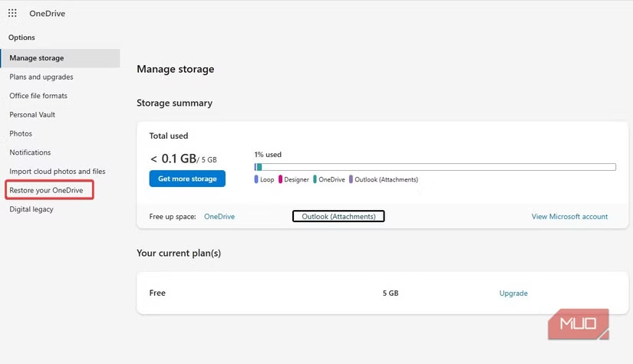The width and height of the screenshot is (633, 364).
Task: Open the app launcher grid icon
Action: click(x=12, y=13)
